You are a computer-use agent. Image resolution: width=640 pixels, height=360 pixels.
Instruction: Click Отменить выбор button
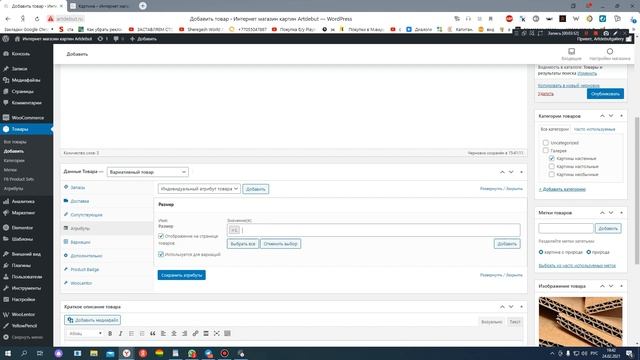[x=280, y=244]
